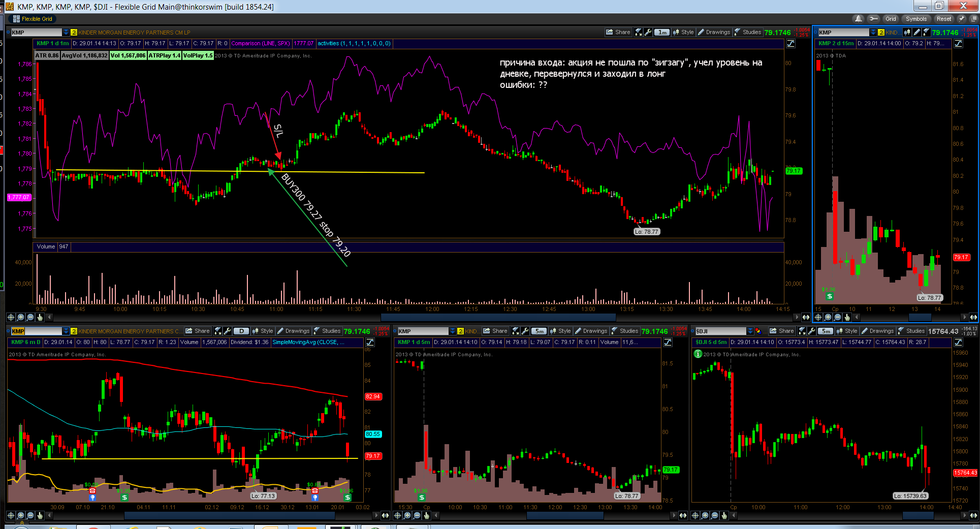Zoom out on the main KMP chart
980x529 pixels.
tap(30, 317)
